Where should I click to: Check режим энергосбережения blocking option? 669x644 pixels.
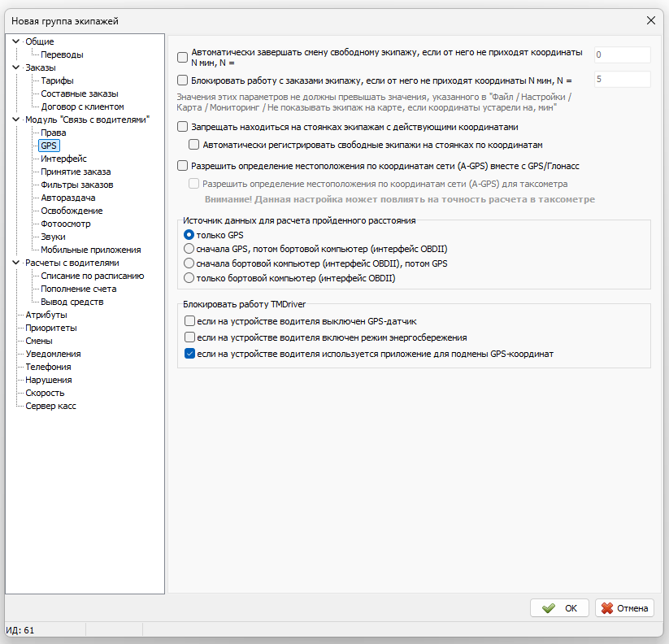pyautogui.click(x=189, y=337)
